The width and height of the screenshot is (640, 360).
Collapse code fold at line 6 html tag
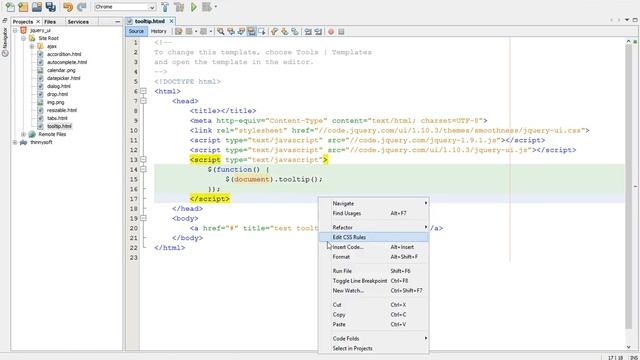coord(143,91)
